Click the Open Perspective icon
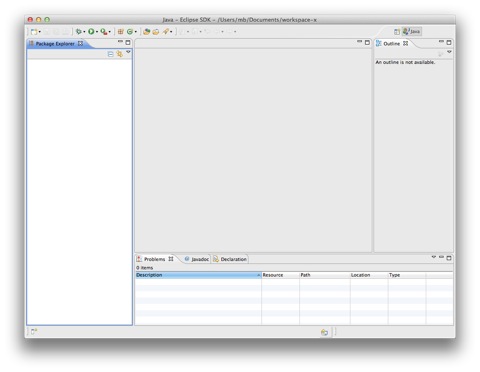The width and height of the screenshot is (480, 372). tap(397, 32)
